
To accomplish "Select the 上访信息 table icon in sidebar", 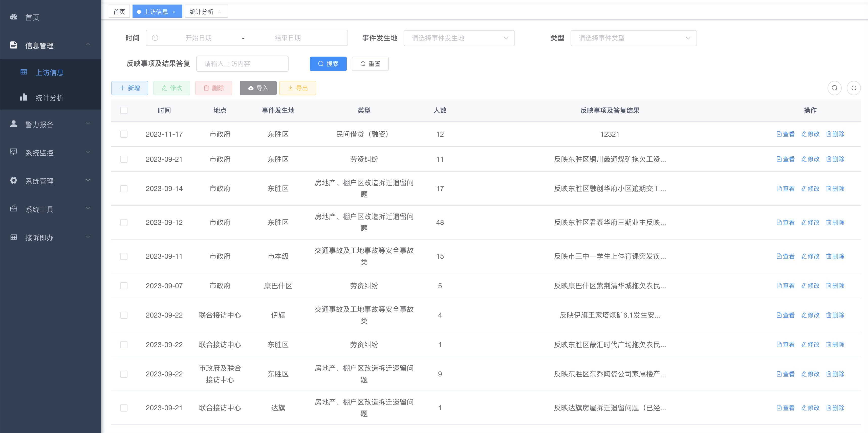I will [24, 72].
